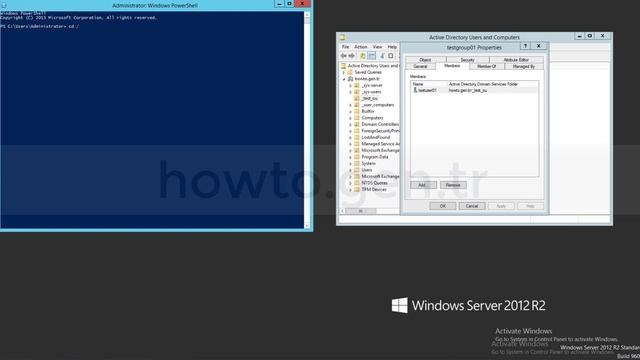This screenshot has width=640, height=360.
Task: Switch to the Attribute Editor tab
Action: point(516,60)
